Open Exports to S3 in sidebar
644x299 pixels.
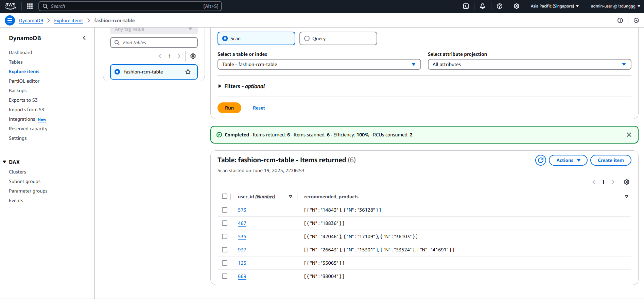click(23, 100)
